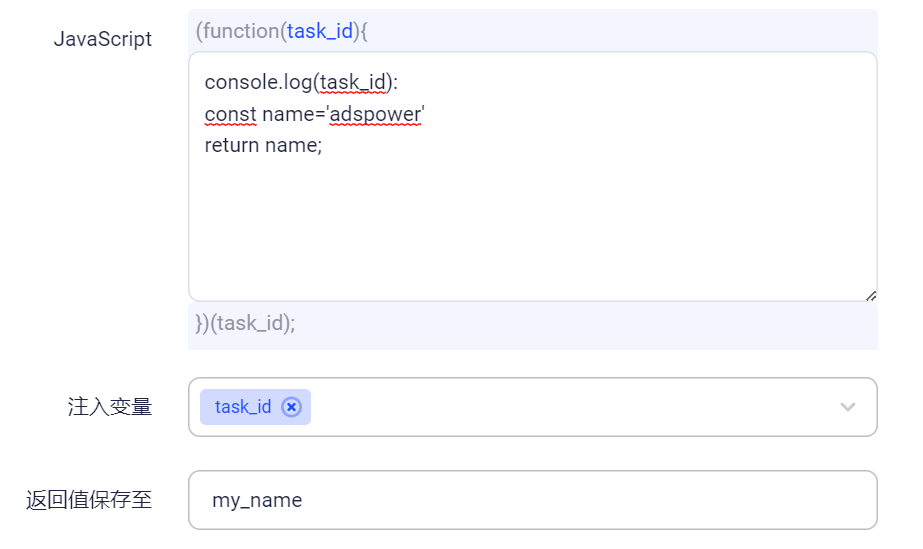Place cursor on console.log(task_id) line
Screen dimensions: 923x549
(301, 82)
